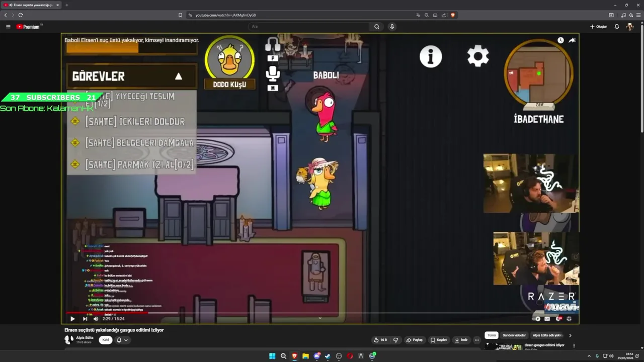Click the Paylaş share button
Viewport: 644px width, 362px height.
point(414,340)
